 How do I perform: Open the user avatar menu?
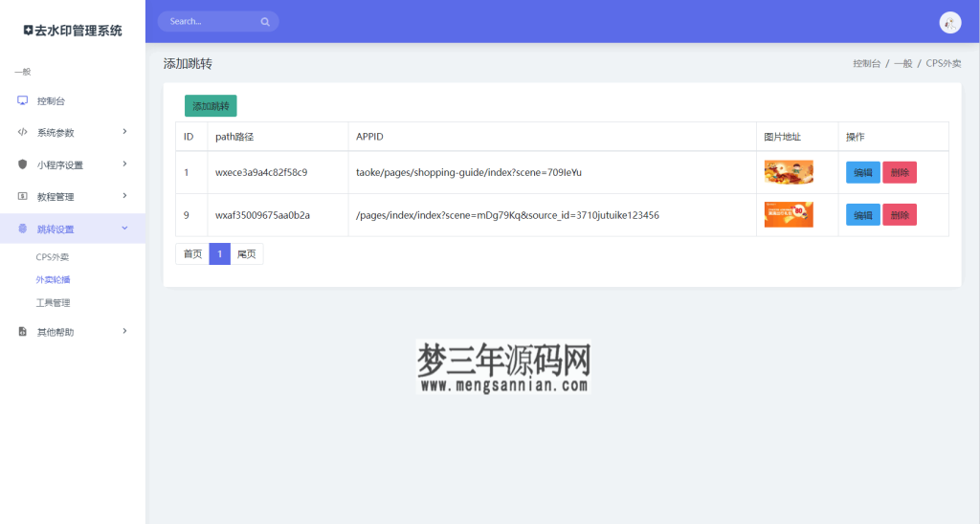[x=950, y=23]
